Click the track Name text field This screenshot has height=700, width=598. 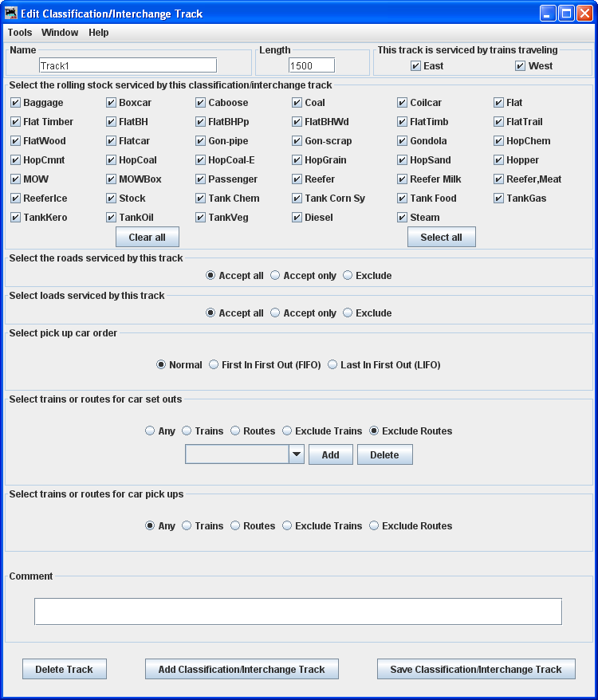click(128, 66)
